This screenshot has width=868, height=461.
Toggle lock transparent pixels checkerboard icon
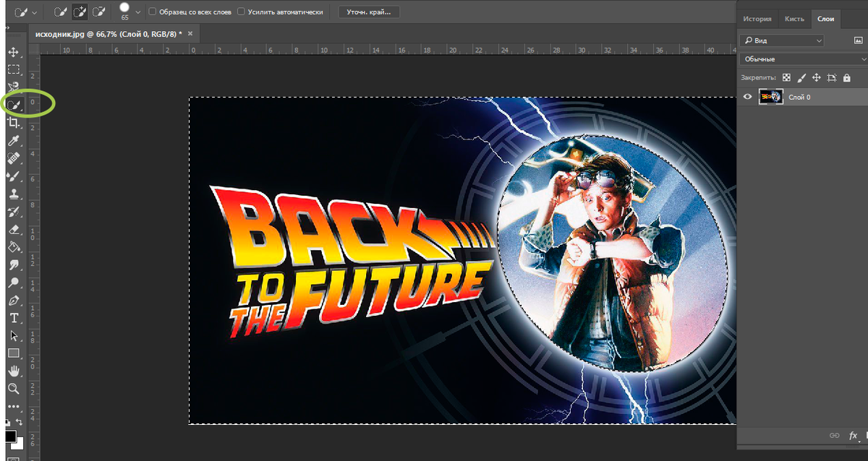pyautogui.click(x=786, y=77)
